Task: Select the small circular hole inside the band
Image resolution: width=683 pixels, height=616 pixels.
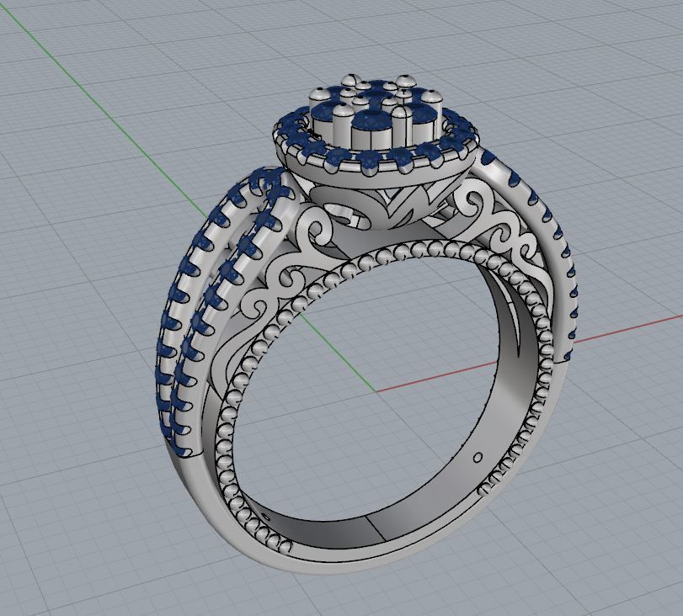Action: pyautogui.click(x=478, y=458)
